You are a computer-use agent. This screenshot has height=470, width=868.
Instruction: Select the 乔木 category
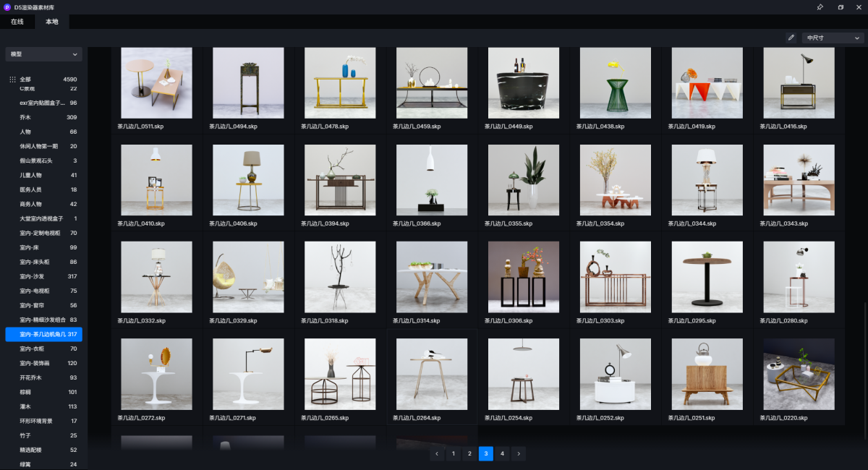44,117
